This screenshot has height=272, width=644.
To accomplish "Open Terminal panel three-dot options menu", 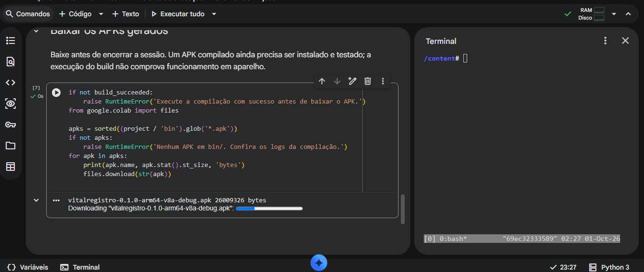I will point(605,41).
